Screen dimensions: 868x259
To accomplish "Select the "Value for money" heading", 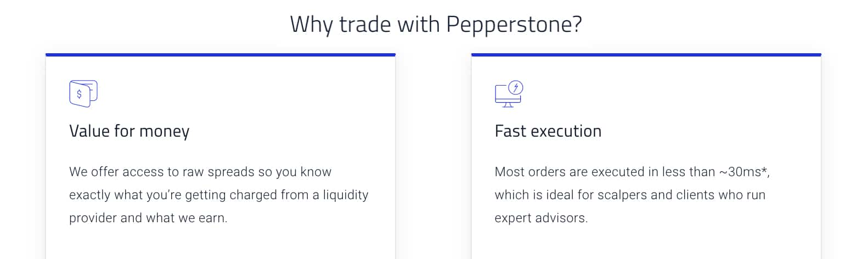I will (x=129, y=131).
